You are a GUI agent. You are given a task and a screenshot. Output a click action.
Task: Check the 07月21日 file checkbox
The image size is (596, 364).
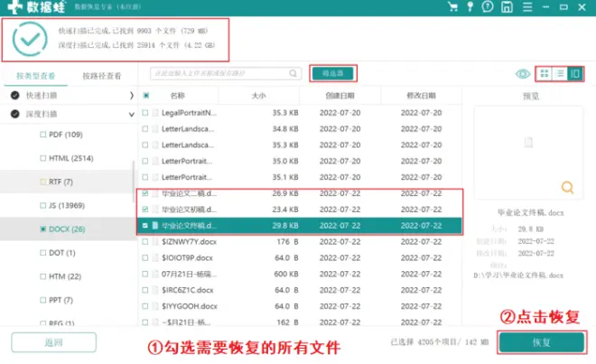[x=145, y=274]
